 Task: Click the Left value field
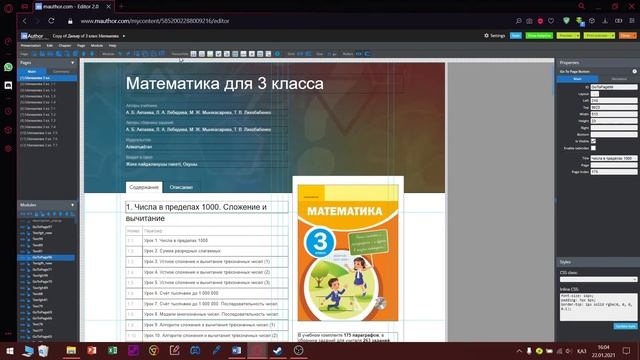pos(613,100)
